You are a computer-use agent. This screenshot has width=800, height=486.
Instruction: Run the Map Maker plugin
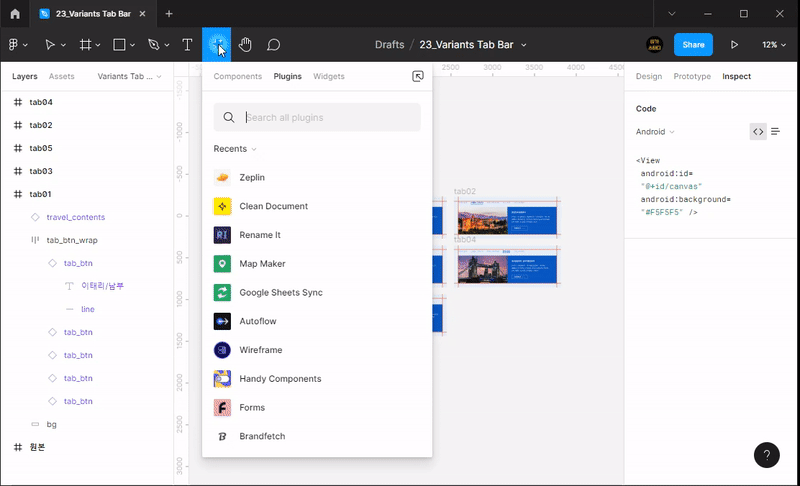click(317, 264)
